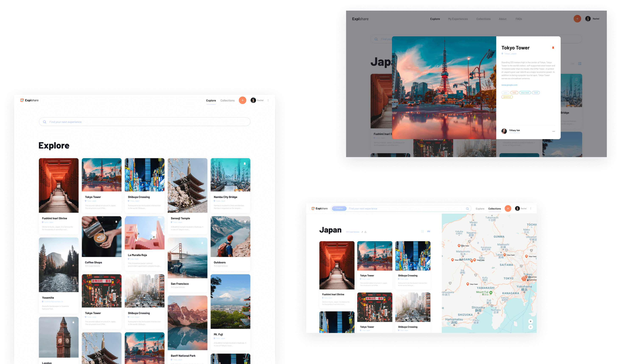The image size is (621, 364).
Task: Open My Experiences in the dimmed modal screen nav
Action: [x=458, y=19]
